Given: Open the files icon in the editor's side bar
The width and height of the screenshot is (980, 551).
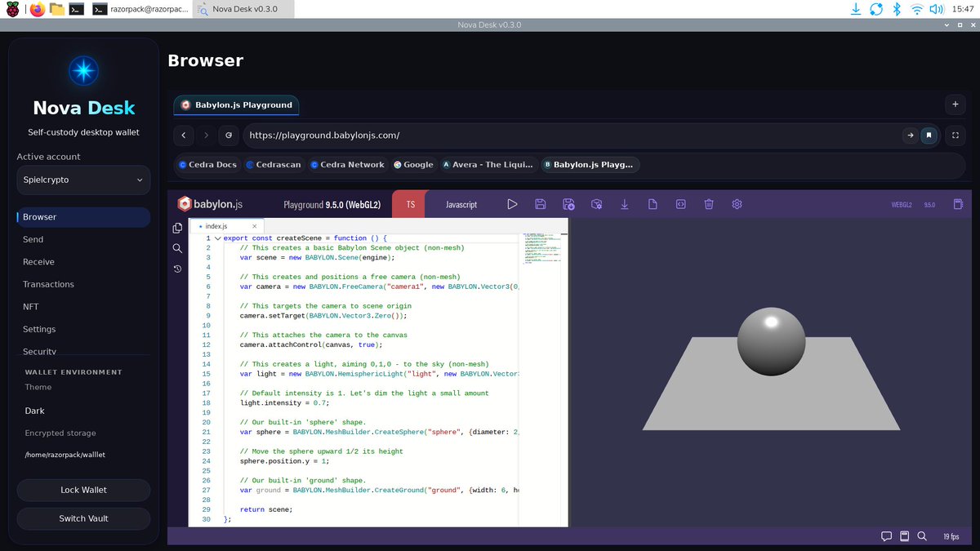Looking at the screenshot, I should tap(177, 228).
